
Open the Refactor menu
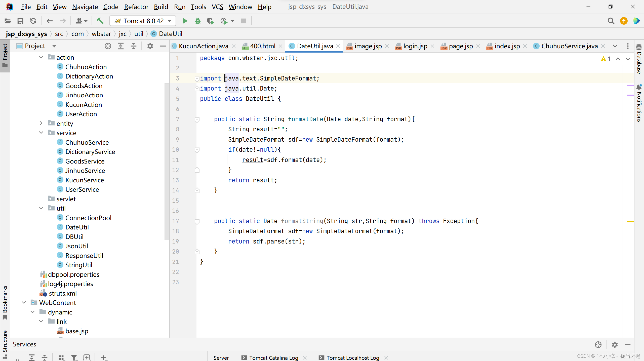click(136, 7)
